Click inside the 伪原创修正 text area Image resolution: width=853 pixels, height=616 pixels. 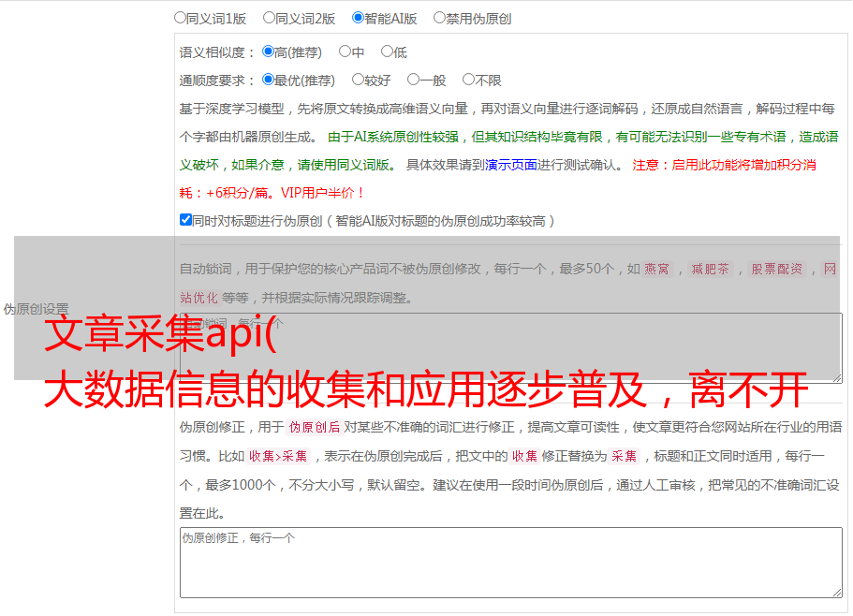[511, 563]
